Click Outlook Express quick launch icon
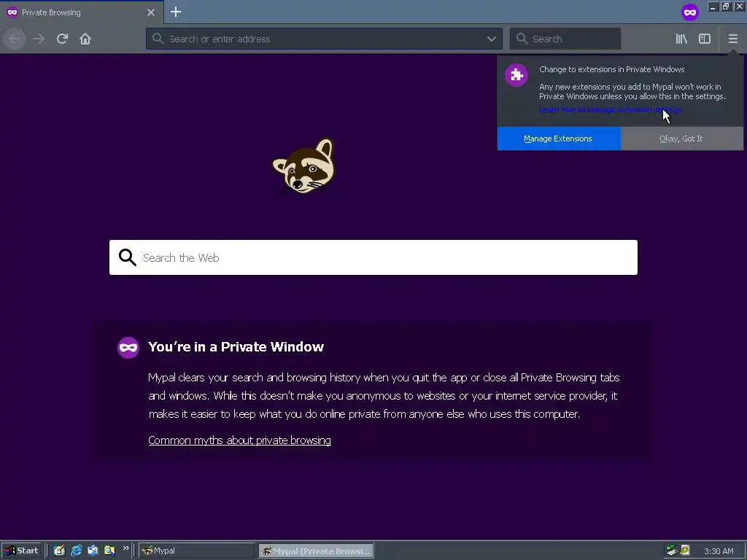The width and height of the screenshot is (747, 560). pyautogui.click(x=93, y=551)
